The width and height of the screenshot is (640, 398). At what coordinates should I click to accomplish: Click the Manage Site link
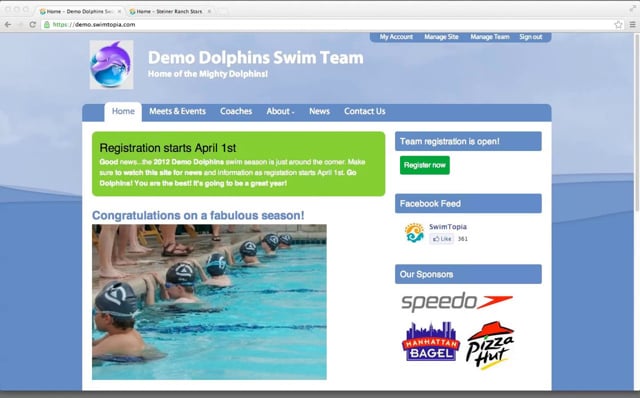click(x=441, y=37)
